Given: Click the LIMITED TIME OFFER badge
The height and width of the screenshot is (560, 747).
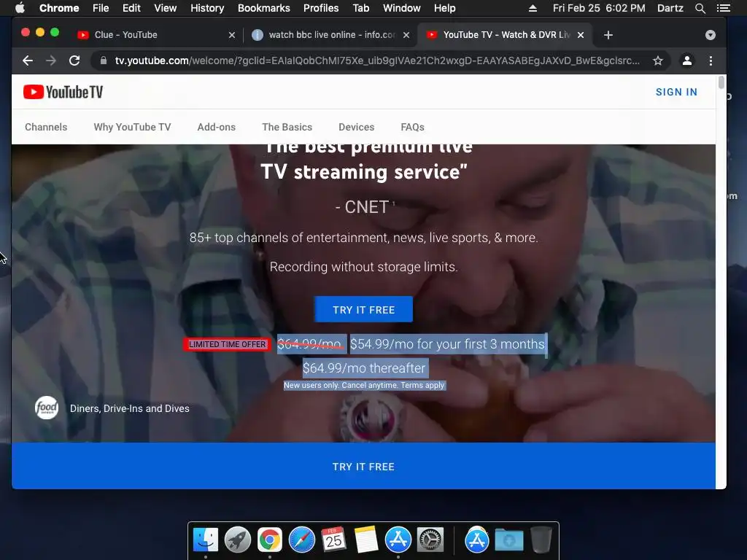Looking at the screenshot, I should pyautogui.click(x=228, y=344).
